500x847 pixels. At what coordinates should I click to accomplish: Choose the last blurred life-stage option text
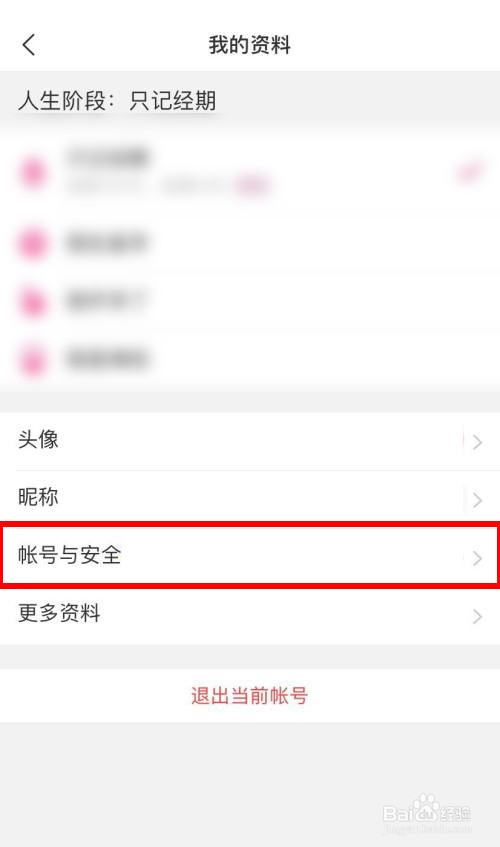pyautogui.click(x=107, y=360)
